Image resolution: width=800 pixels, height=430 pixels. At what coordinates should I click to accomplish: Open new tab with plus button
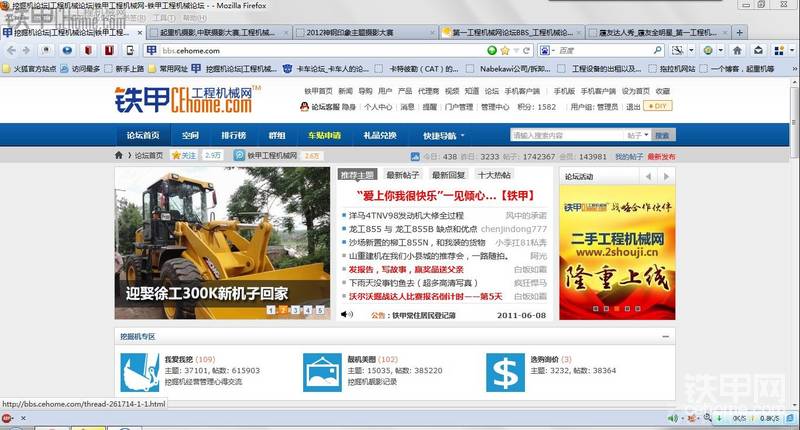[x=739, y=33]
